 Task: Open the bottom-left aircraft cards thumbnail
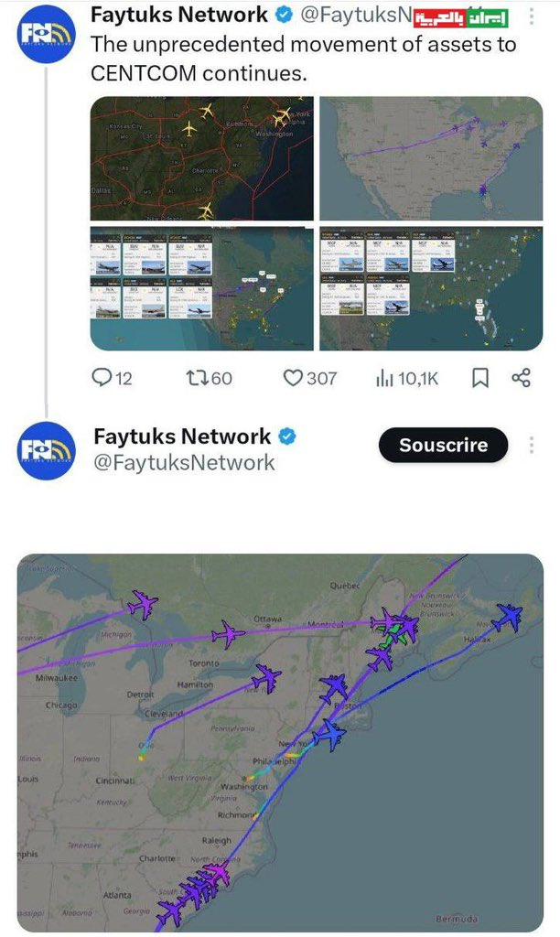(201, 288)
